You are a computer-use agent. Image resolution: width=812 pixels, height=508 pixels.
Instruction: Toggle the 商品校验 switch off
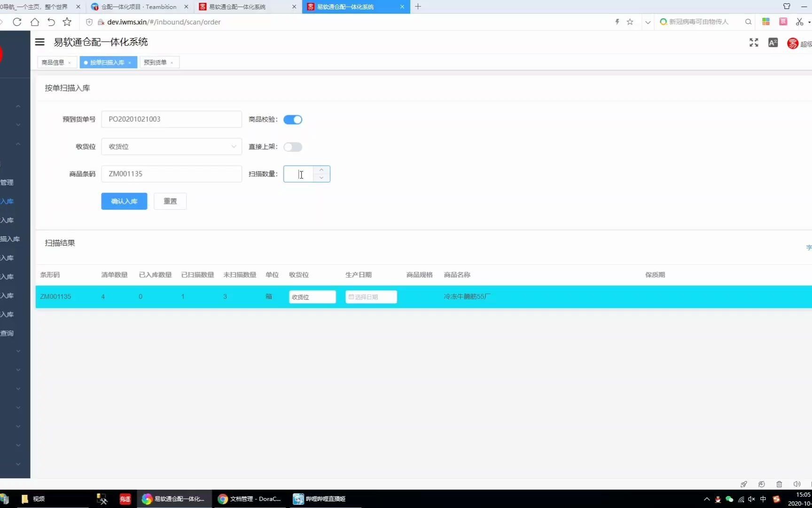[293, 119]
